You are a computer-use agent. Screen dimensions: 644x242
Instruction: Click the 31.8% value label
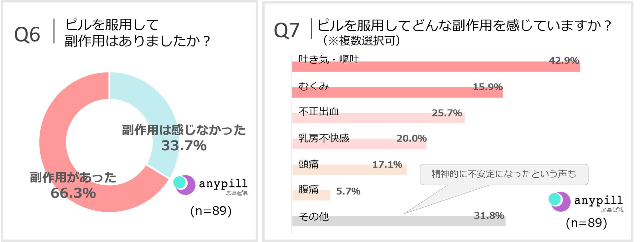(489, 216)
